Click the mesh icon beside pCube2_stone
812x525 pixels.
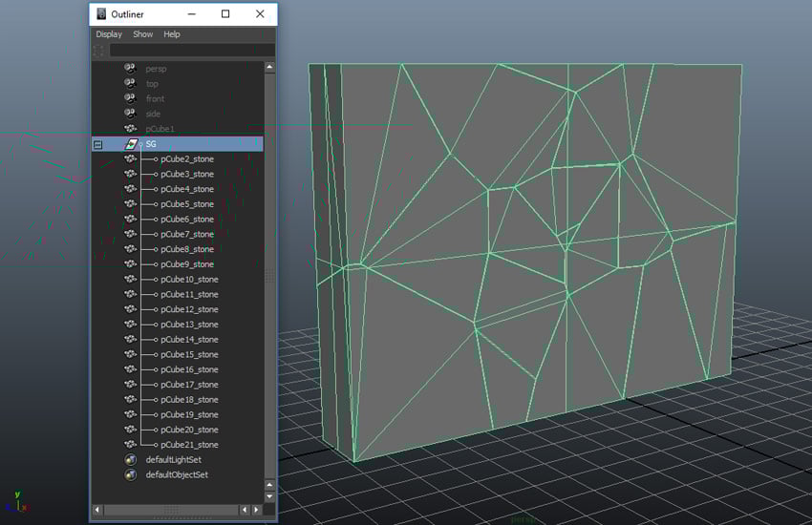[130, 159]
